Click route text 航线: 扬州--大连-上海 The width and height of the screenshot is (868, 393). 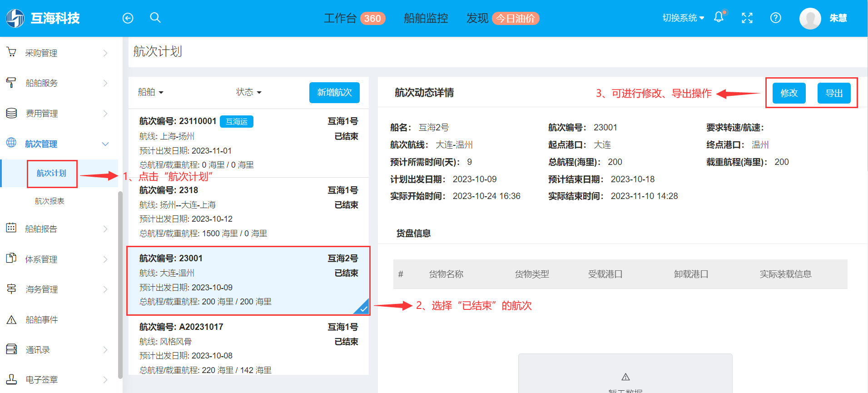click(x=178, y=205)
